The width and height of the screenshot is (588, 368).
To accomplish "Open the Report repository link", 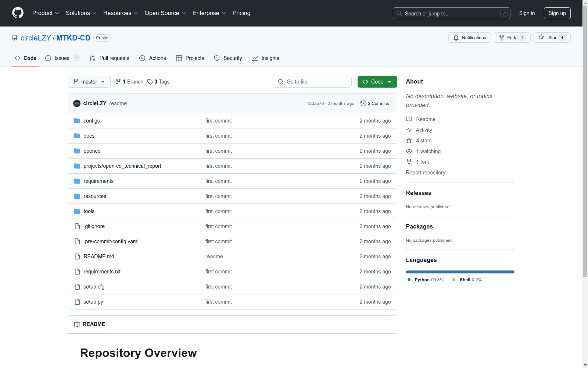I will [425, 173].
